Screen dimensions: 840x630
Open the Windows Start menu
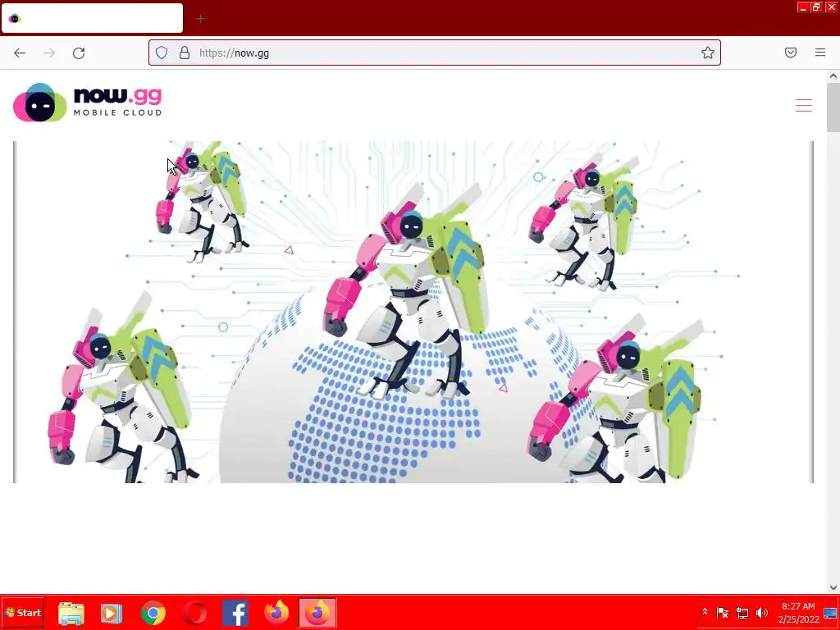(x=22, y=613)
